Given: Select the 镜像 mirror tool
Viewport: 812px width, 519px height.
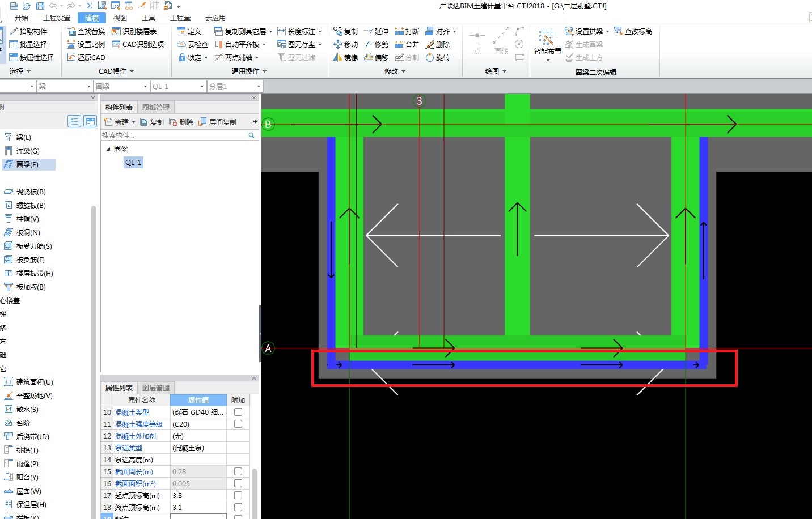Looking at the screenshot, I should click(x=346, y=57).
